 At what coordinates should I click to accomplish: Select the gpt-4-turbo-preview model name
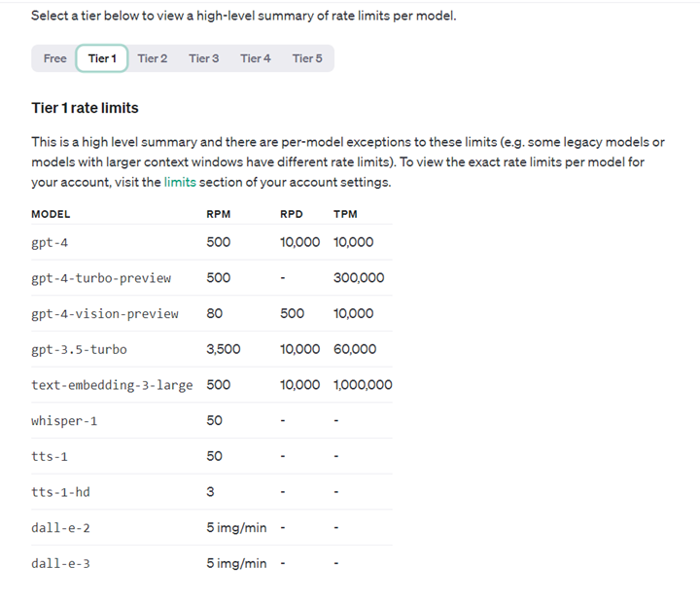pos(101,278)
